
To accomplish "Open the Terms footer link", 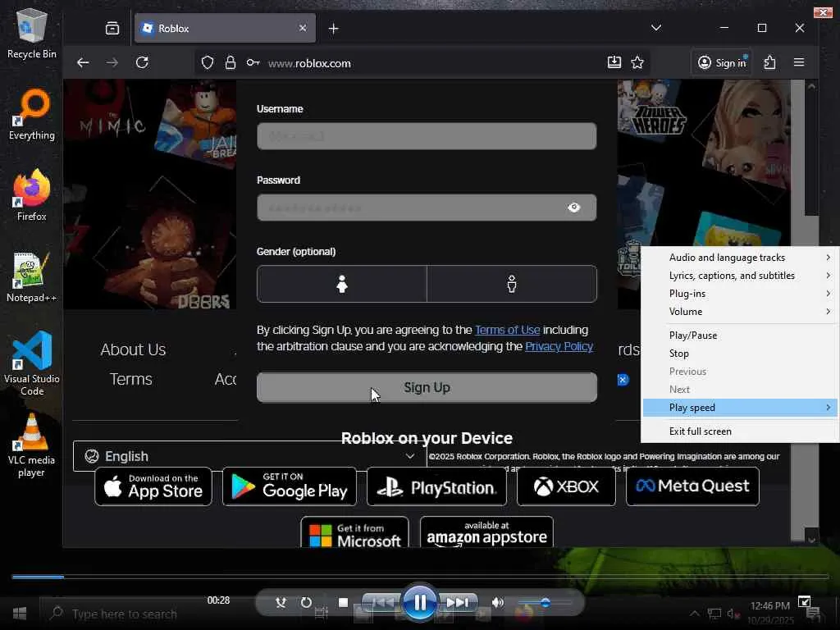I will (130, 379).
